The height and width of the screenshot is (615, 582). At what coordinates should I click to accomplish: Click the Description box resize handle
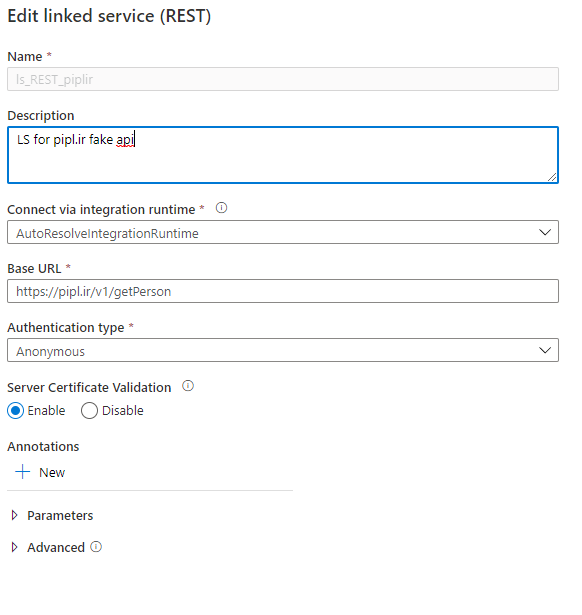pyautogui.click(x=552, y=177)
